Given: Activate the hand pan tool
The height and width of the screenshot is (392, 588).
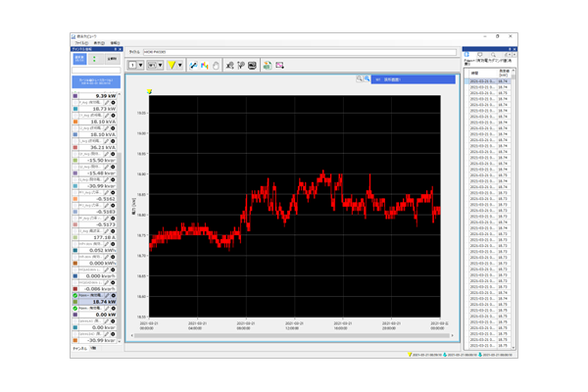Looking at the screenshot, I should (x=216, y=66).
